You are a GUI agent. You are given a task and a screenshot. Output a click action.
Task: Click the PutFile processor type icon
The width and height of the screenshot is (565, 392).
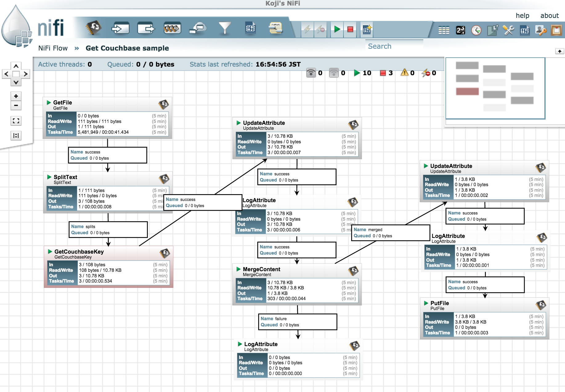tap(541, 305)
